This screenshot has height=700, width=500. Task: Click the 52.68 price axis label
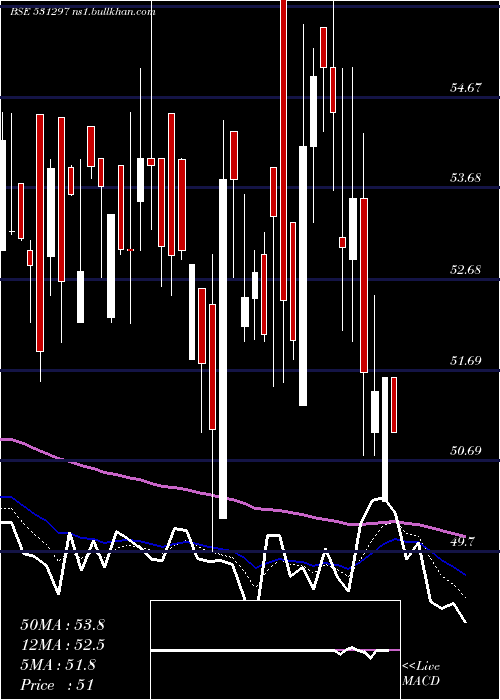point(466,270)
